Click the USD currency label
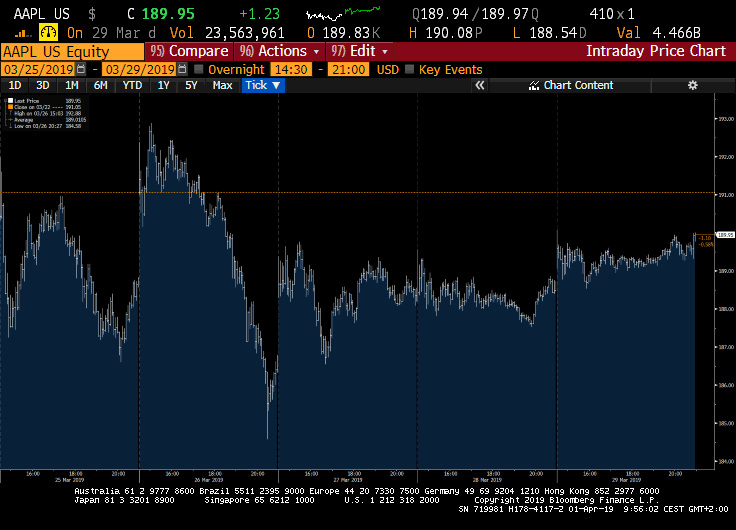 (387, 69)
